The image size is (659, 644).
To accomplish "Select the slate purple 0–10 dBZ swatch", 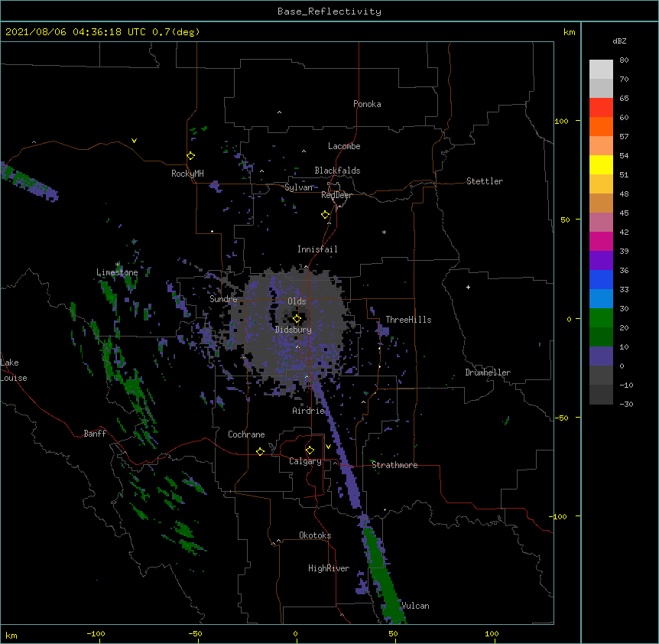I will point(601,356).
